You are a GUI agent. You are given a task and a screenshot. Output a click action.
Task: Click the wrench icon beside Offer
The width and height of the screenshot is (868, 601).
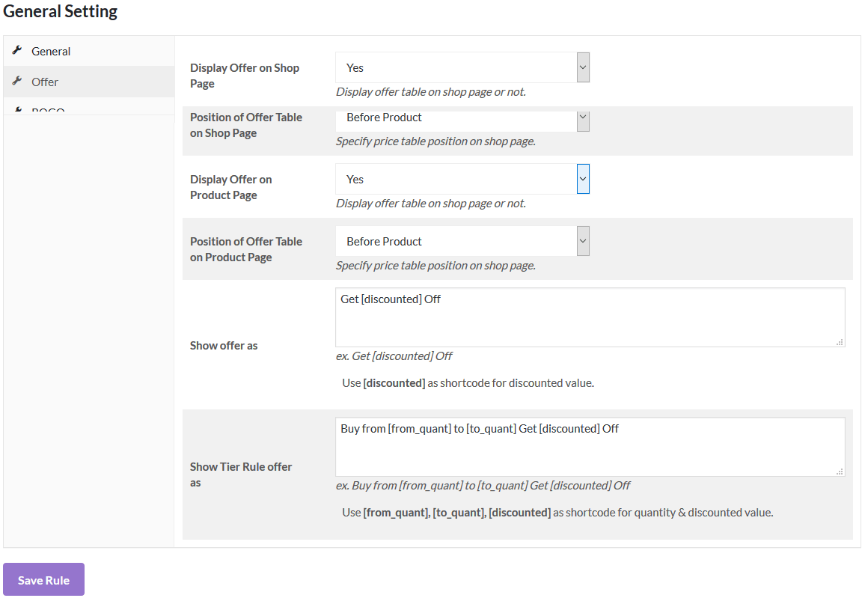pyautogui.click(x=17, y=82)
